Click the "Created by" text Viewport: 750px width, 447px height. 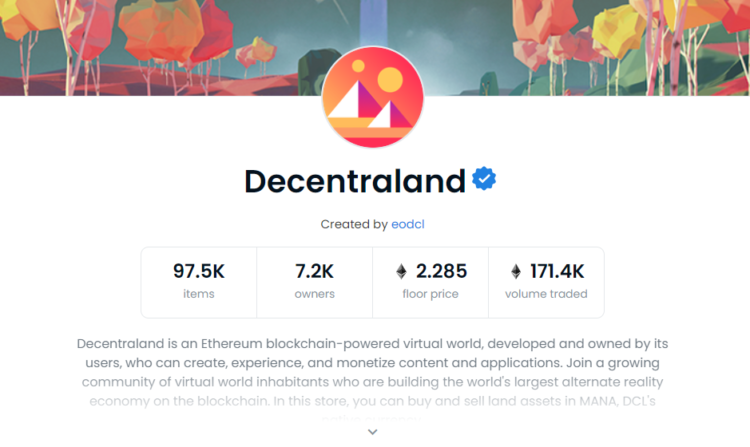click(353, 225)
